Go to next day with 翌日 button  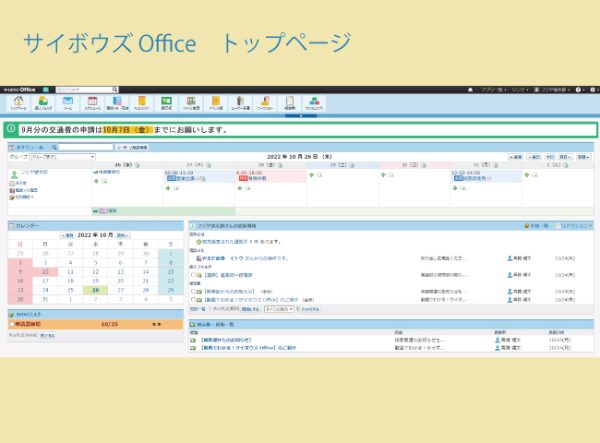pyautogui.click(x=565, y=157)
